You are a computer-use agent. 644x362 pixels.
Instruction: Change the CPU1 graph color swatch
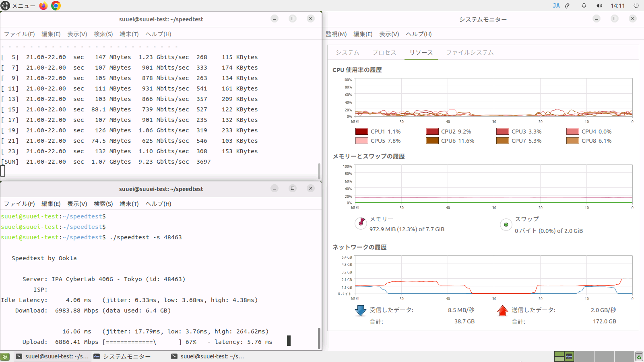click(x=361, y=132)
